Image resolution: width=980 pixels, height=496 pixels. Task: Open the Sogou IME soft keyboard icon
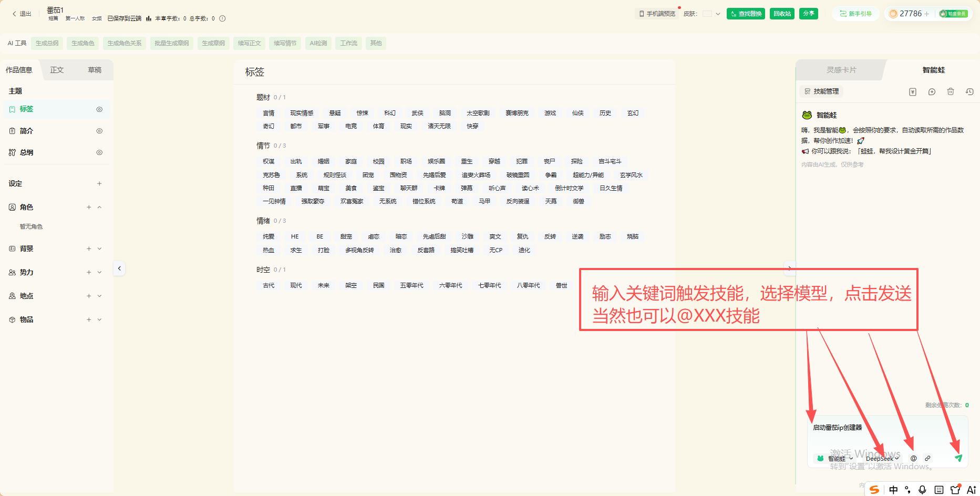pos(938,490)
